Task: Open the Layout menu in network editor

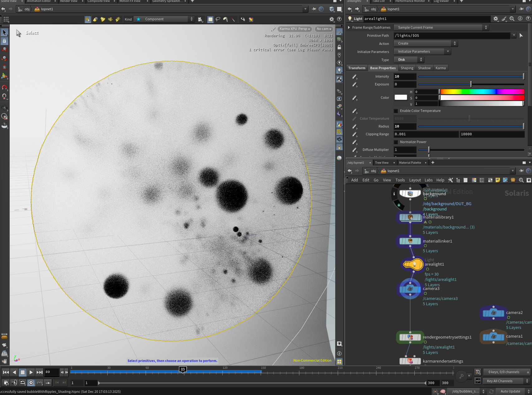Action: (415, 180)
